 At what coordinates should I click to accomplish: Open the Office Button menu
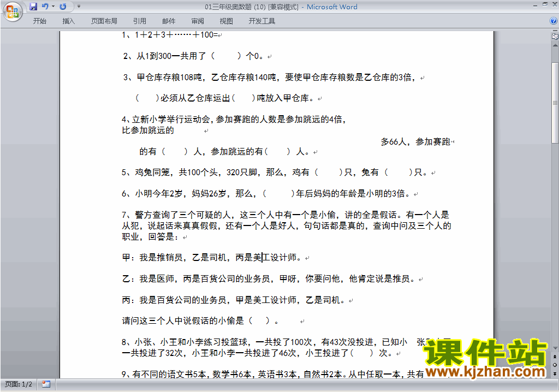point(13,11)
